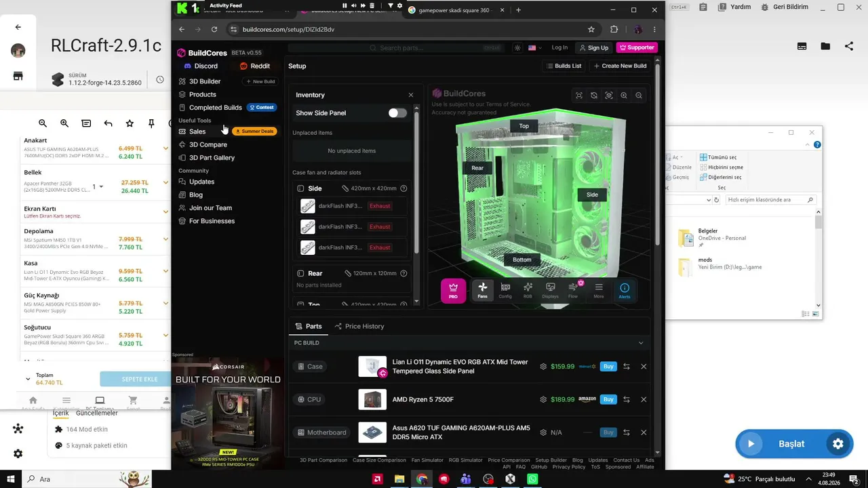Buy the Lian Li O11 case

(x=608, y=367)
